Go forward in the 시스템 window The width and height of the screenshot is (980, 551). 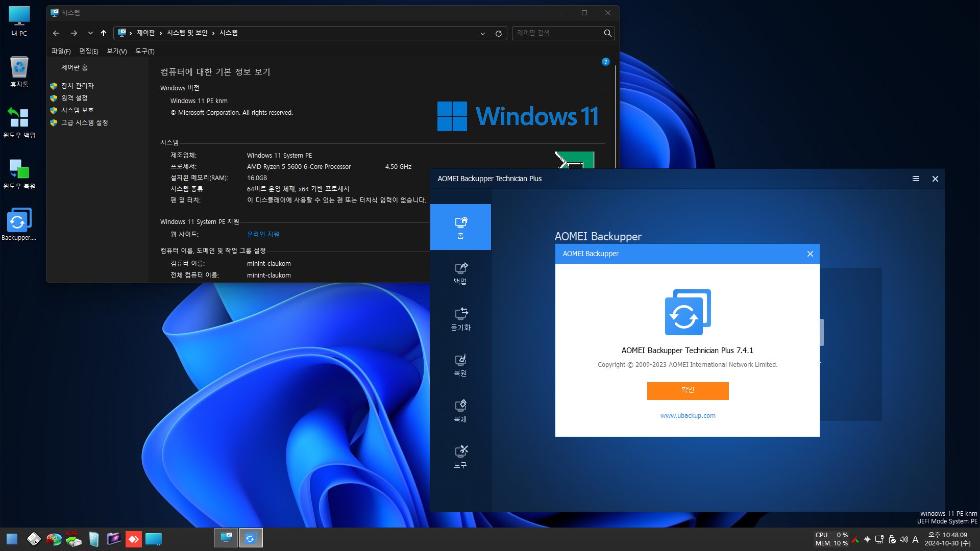tap(74, 33)
